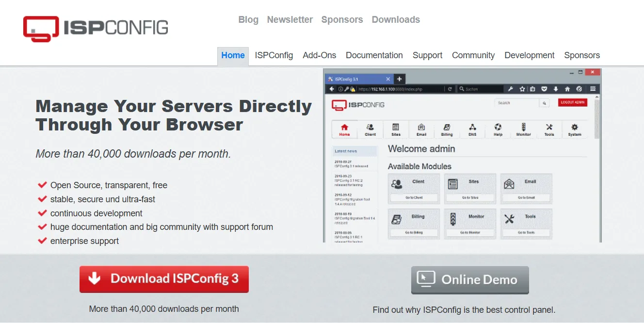Click the 'enterprise support' list item

click(84, 241)
